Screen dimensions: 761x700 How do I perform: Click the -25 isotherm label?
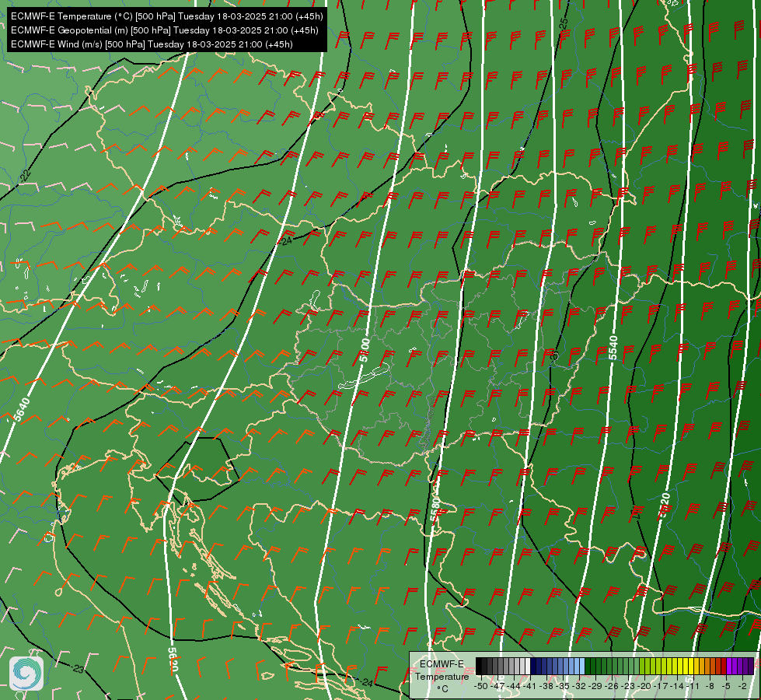[x=563, y=23]
